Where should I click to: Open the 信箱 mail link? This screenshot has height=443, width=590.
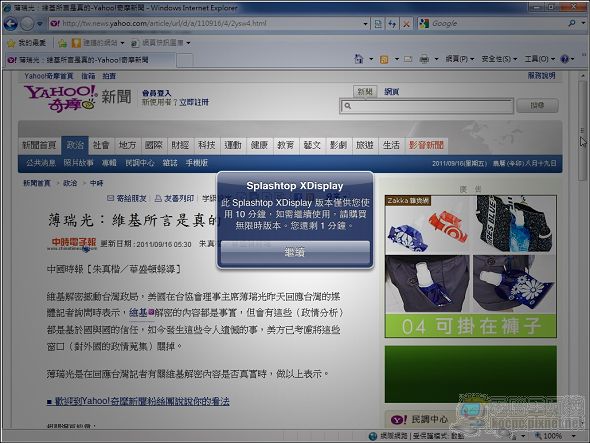pos(88,76)
